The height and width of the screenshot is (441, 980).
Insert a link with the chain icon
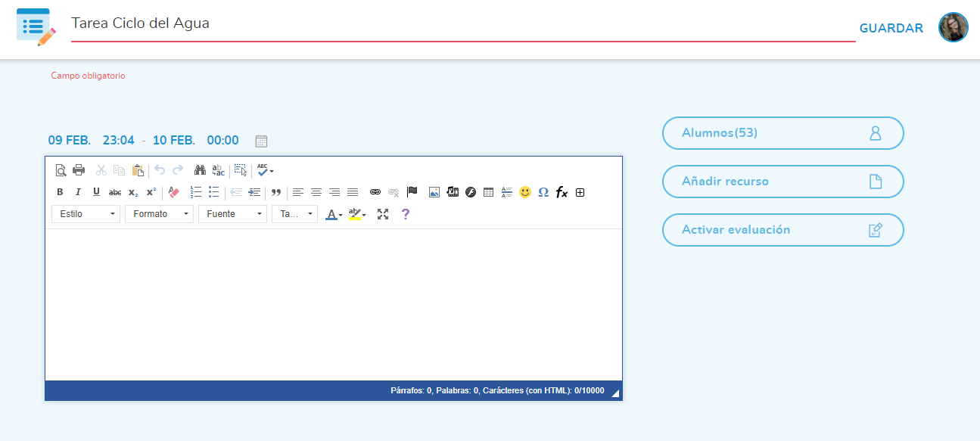pyautogui.click(x=375, y=192)
